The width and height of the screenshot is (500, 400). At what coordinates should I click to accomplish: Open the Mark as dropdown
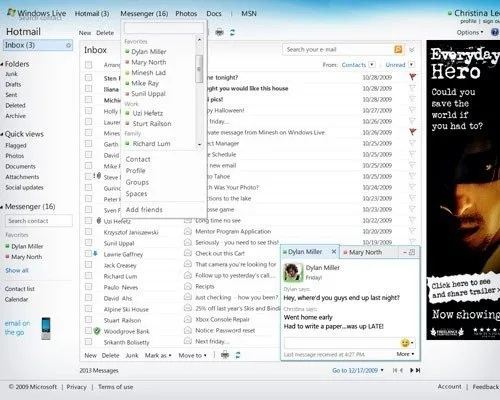pos(158,355)
